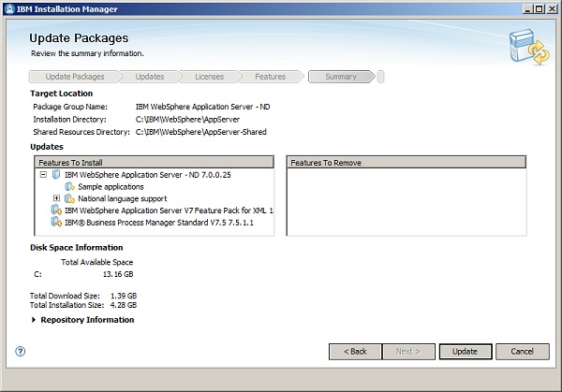Click the installation directory path C:\IBM\WebSphere\AppServer
562x392 pixels.
coord(187,119)
